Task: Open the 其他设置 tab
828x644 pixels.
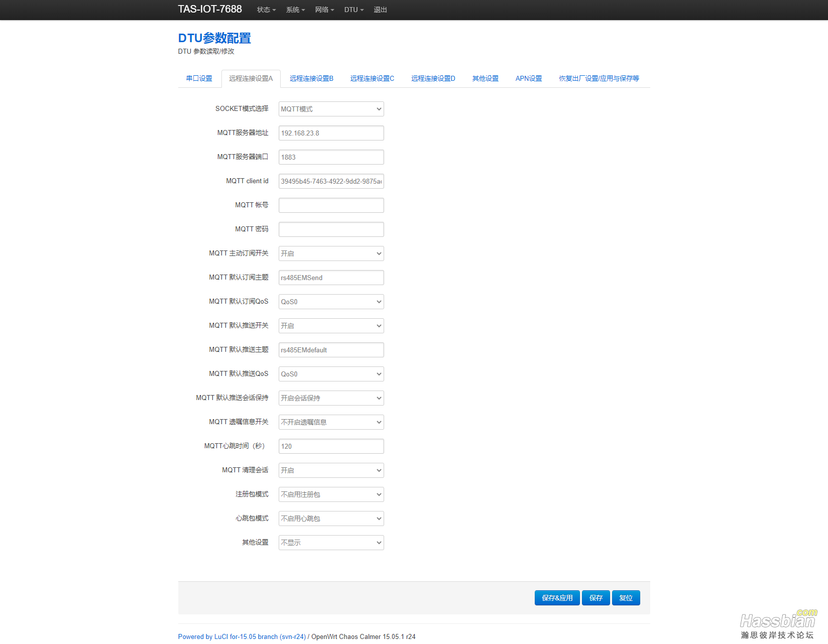Action: tap(485, 78)
